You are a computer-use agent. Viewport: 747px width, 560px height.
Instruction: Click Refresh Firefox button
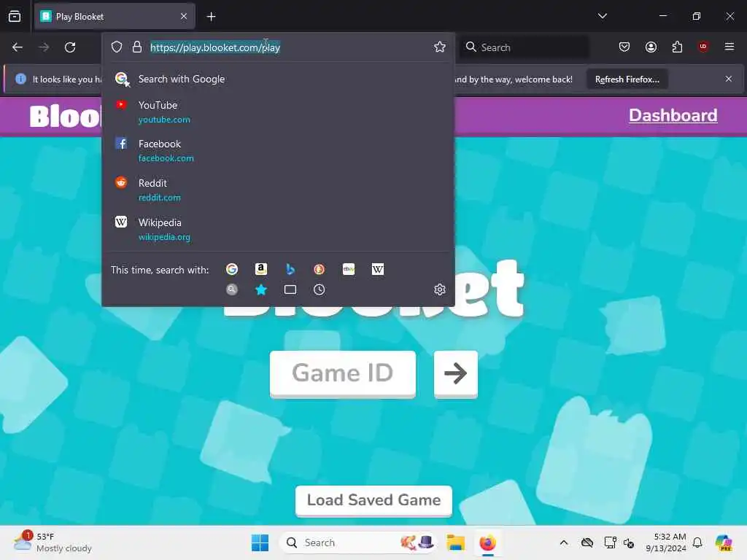[627, 79]
